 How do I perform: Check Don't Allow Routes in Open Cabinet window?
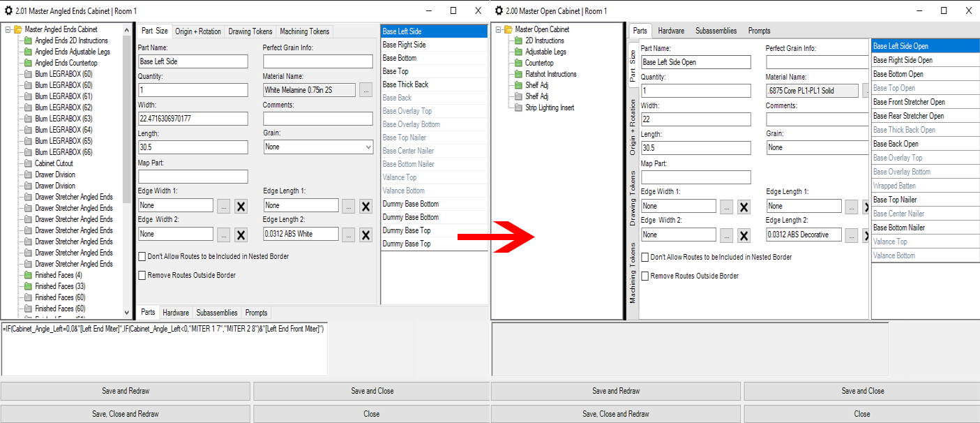645,258
